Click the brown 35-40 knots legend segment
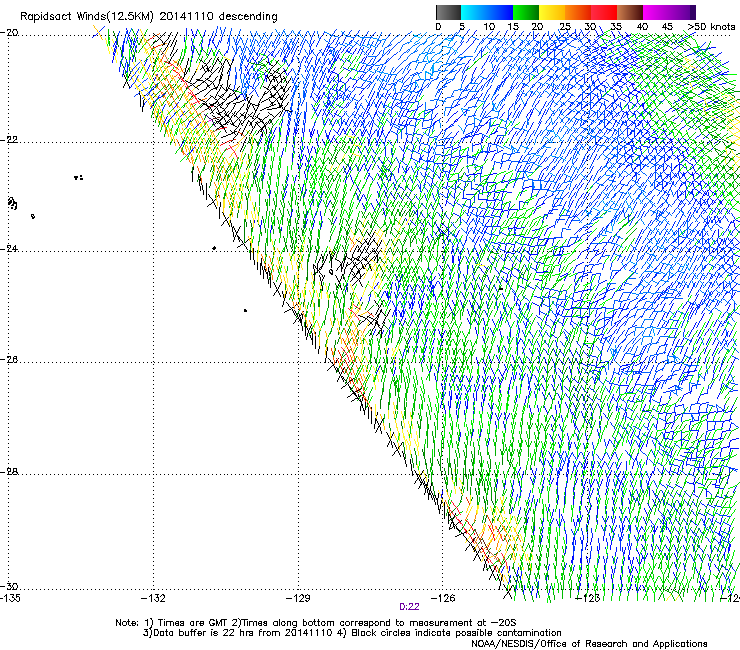This screenshot has width=740, height=650. coord(630,12)
